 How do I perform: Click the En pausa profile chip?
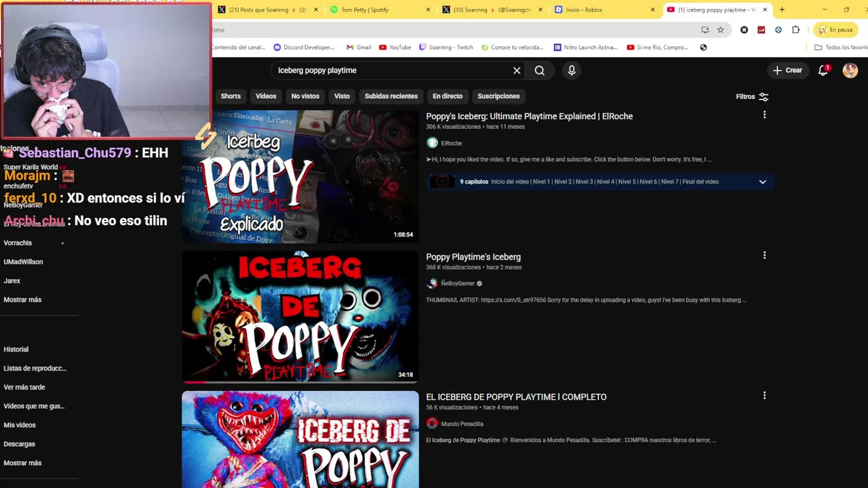point(835,30)
